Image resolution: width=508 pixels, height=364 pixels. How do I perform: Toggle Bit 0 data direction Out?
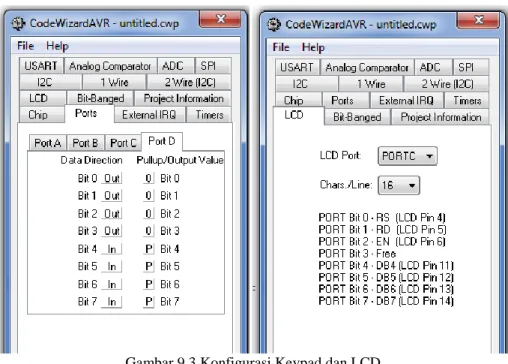112,178
